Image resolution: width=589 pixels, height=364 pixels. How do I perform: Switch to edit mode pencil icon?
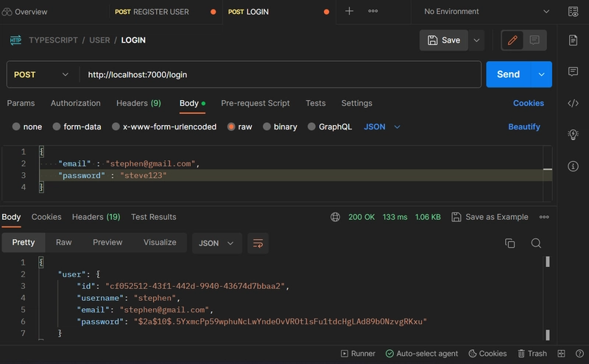coord(512,40)
